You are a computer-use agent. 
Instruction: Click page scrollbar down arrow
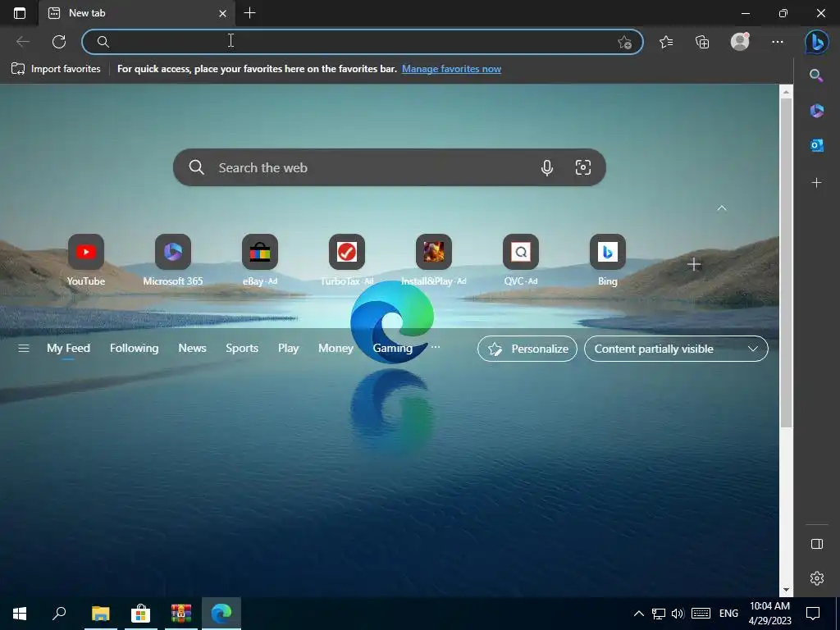click(786, 590)
